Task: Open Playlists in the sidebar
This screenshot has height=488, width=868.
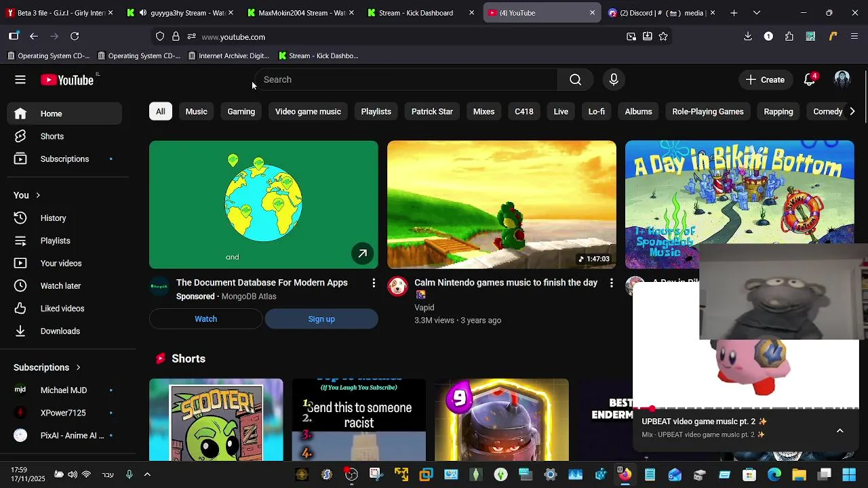Action: [64, 241]
